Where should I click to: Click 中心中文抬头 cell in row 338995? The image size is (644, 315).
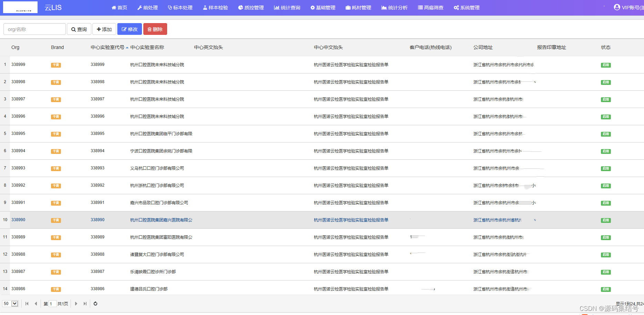(351, 134)
